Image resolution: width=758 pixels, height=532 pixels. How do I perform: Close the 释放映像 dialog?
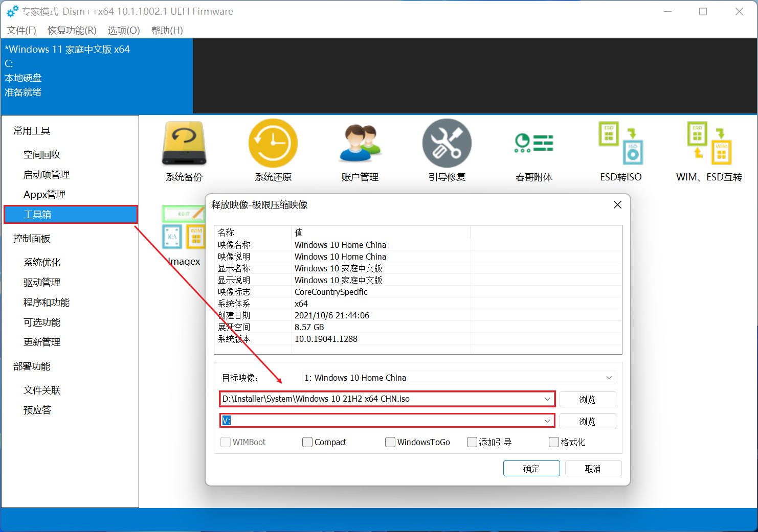[x=617, y=205]
